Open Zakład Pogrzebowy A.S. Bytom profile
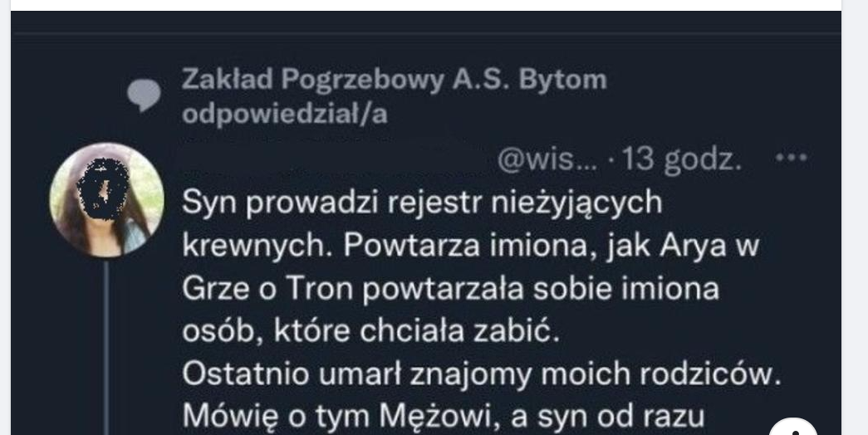 tap(394, 81)
